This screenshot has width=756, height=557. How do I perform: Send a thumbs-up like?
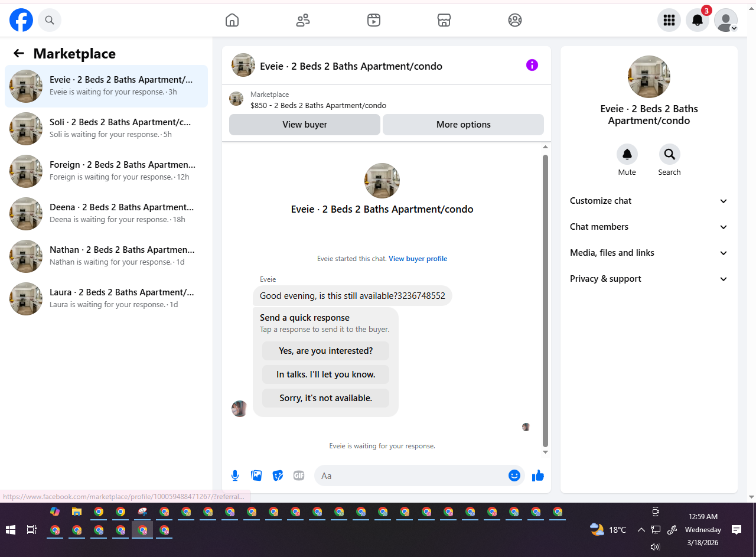coord(538,475)
